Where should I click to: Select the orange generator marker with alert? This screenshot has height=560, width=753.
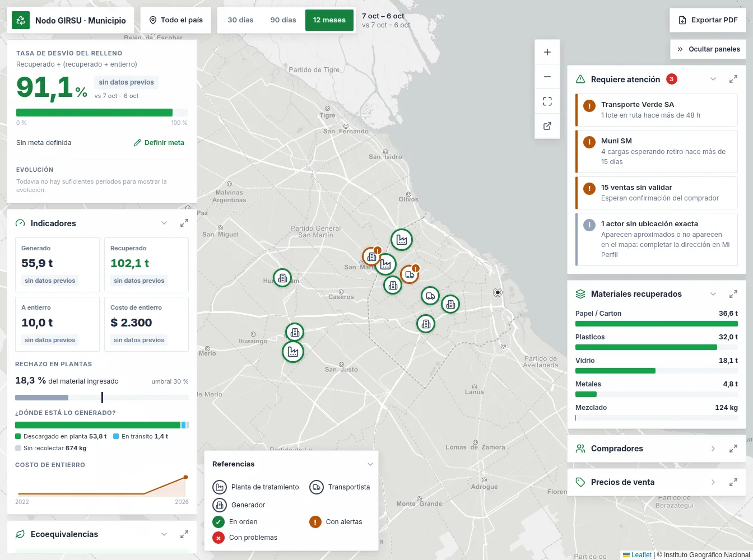click(x=371, y=257)
